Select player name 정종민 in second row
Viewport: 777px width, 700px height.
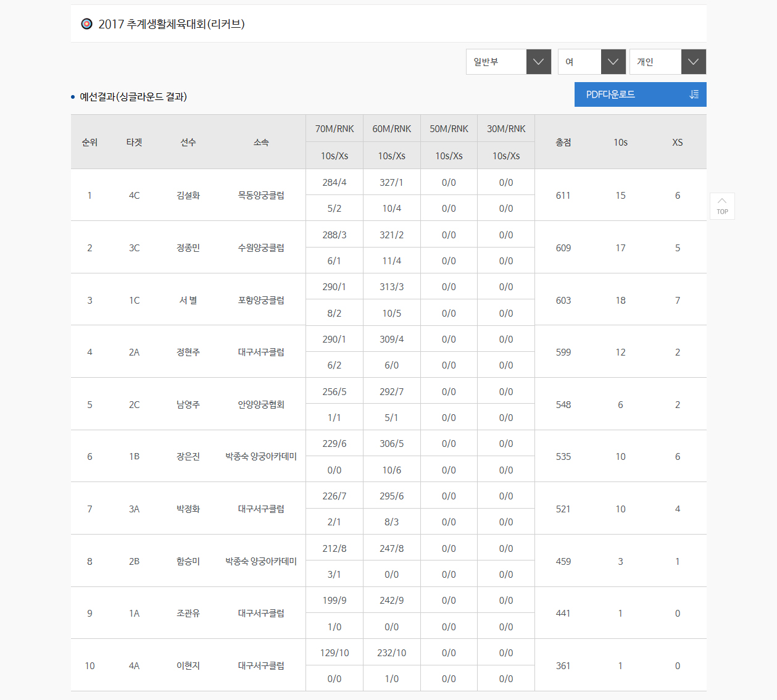click(x=188, y=248)
